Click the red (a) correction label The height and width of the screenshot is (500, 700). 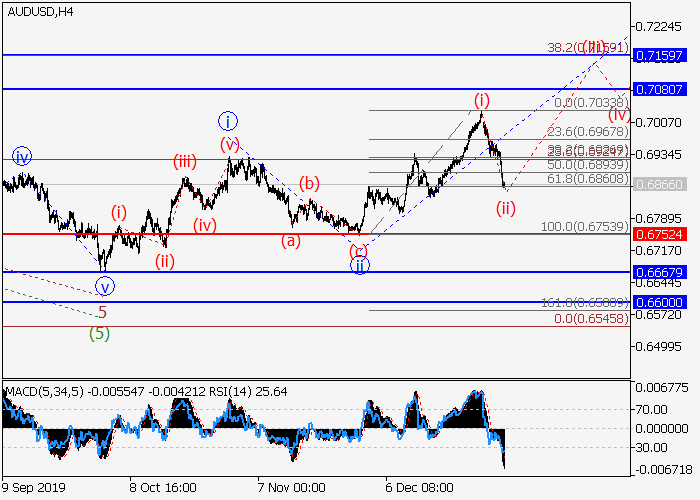[x=290, y=240]
